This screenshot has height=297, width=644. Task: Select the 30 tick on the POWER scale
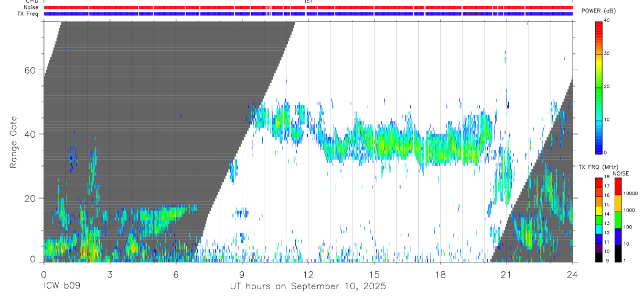pyautogui.click(x=607, y=53)
